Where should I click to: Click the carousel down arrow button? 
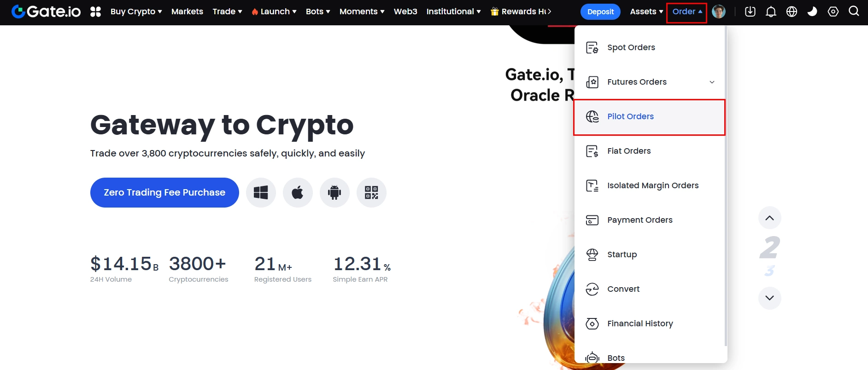(x=769, y=298)
